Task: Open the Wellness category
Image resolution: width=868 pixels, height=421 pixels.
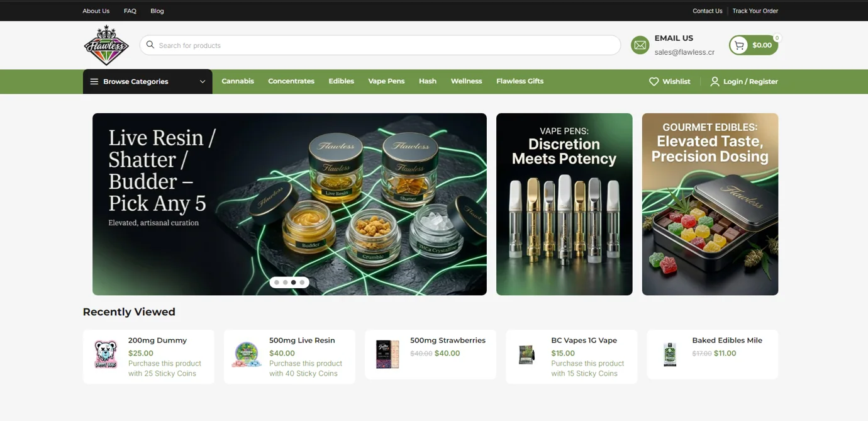Action: click(x=466, y=81)
